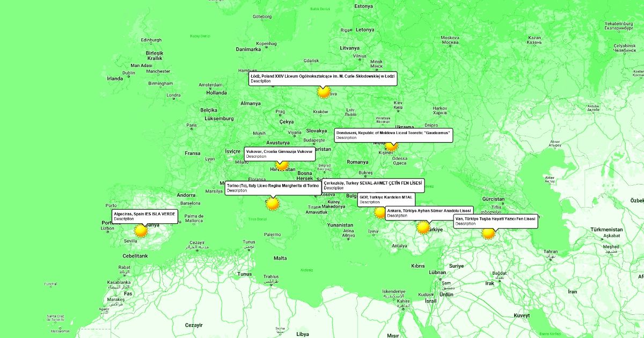Select the Ankara sun marker
Screen dimensions: 644x338
(x=423, y=227)
